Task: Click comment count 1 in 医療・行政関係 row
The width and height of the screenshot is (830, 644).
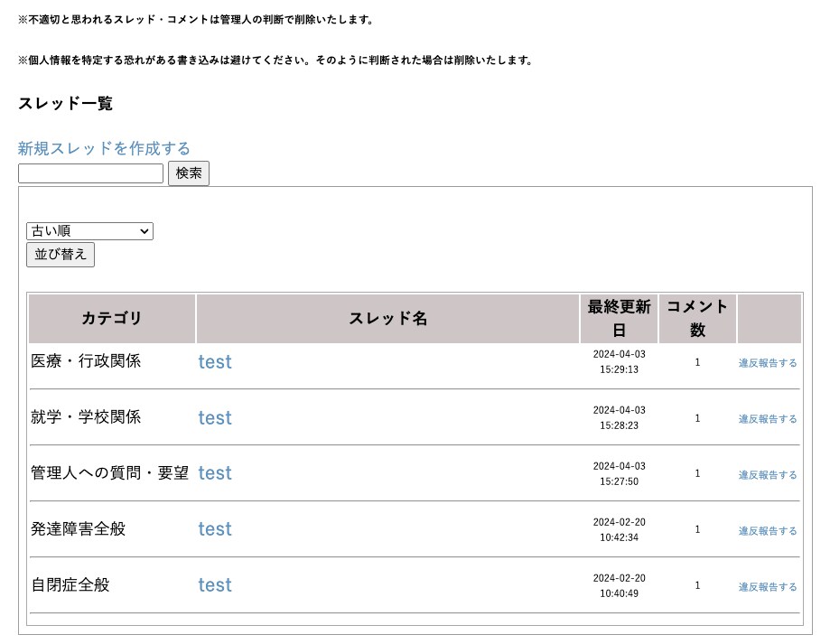Action: tap(697, 362)
